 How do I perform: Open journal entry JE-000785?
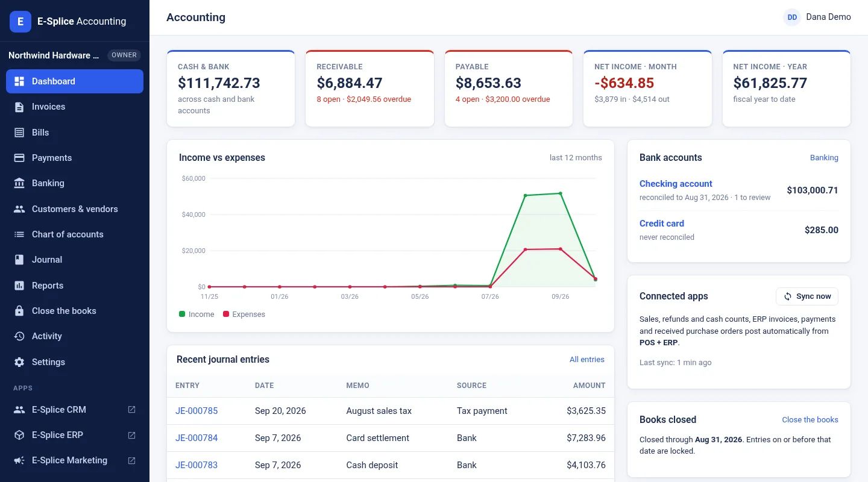pyautogui.click(x=197, y=411)
